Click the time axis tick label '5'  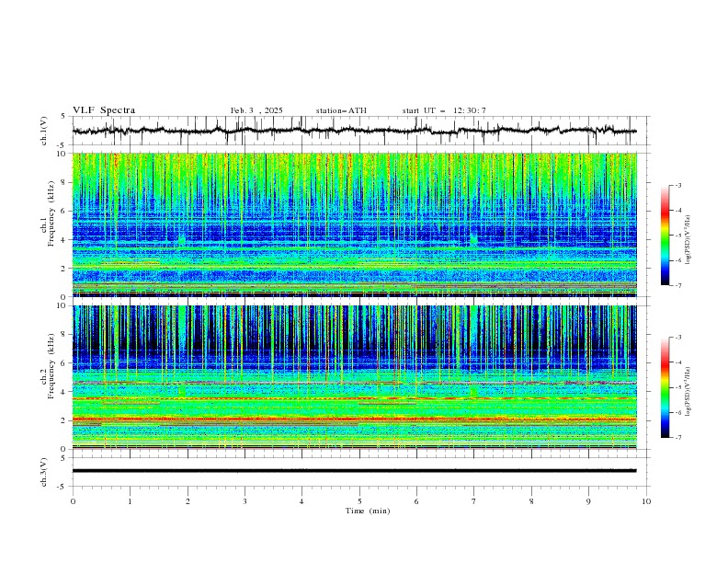tap(359, 501)
